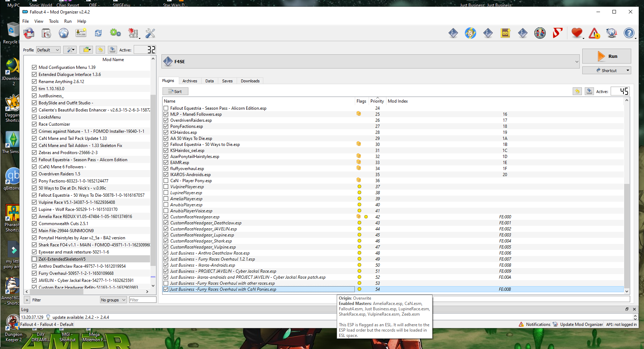Open Nexus globe icon in toolbar
Screen dimensions: 644x349
click(x=64, y=33)
